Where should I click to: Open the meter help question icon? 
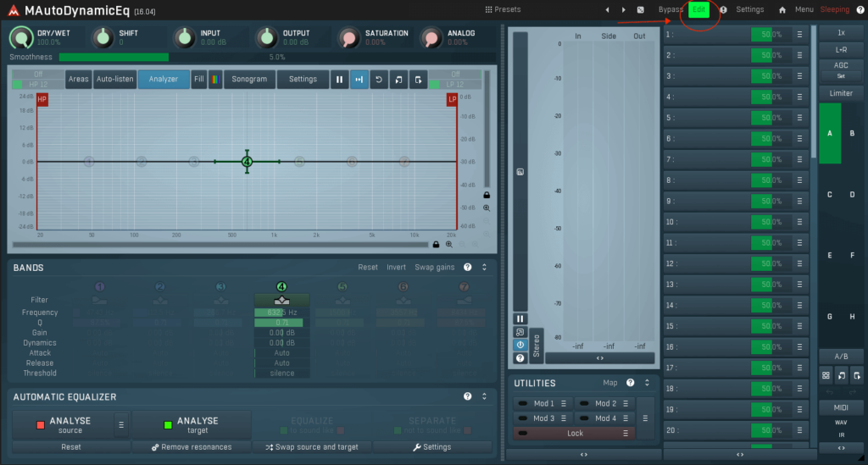(x=520, y=357)
